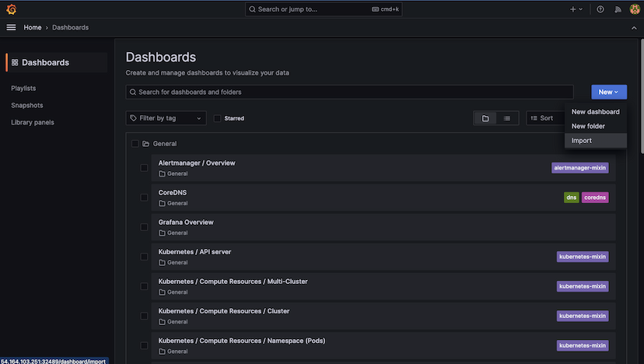Click the alertmanager-mixin tag

pos(580,168)
